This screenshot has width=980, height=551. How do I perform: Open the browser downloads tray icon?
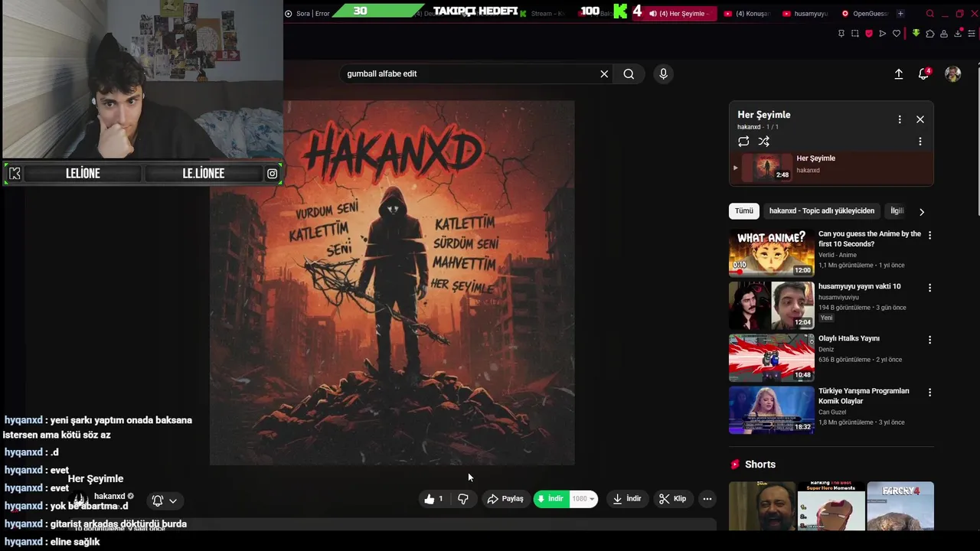click(x=958, y=34)
